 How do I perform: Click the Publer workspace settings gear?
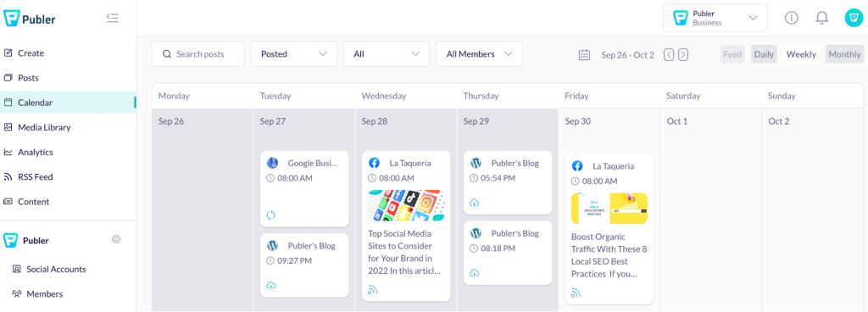click(x=115, y=240)
